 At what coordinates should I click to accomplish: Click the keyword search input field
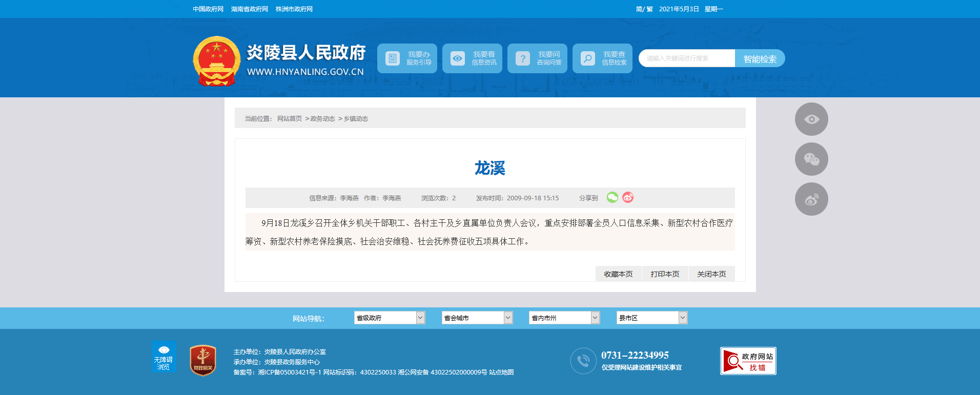pos(686,58)
